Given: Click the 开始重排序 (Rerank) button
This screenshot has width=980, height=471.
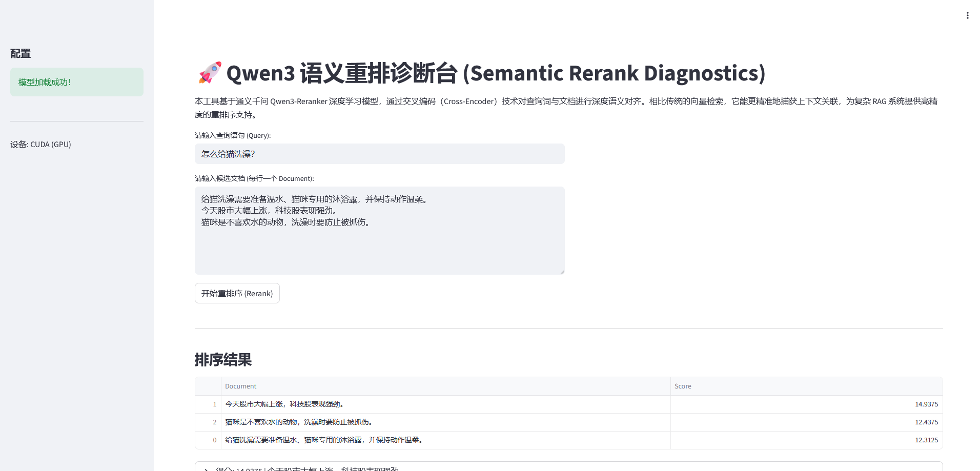Looking at the screenshot, I should coord(237,293).
